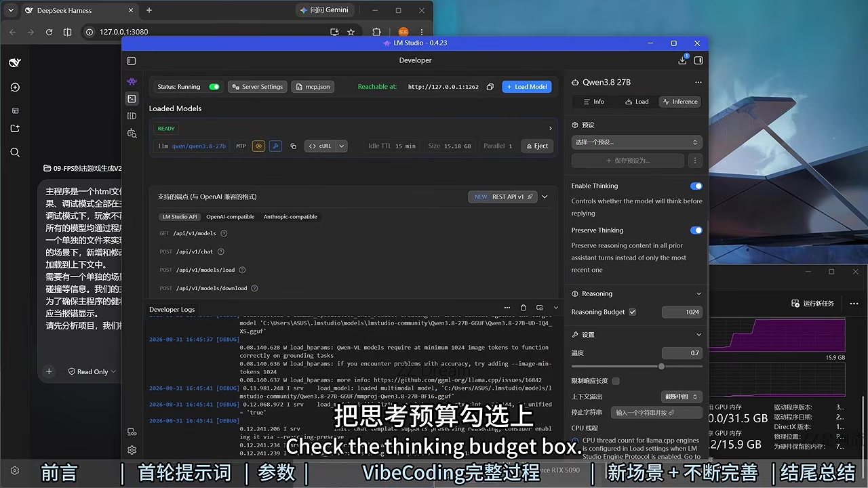Click the Reasoning Budget value field 1024
868x488 pixels.
click(682, 312)
